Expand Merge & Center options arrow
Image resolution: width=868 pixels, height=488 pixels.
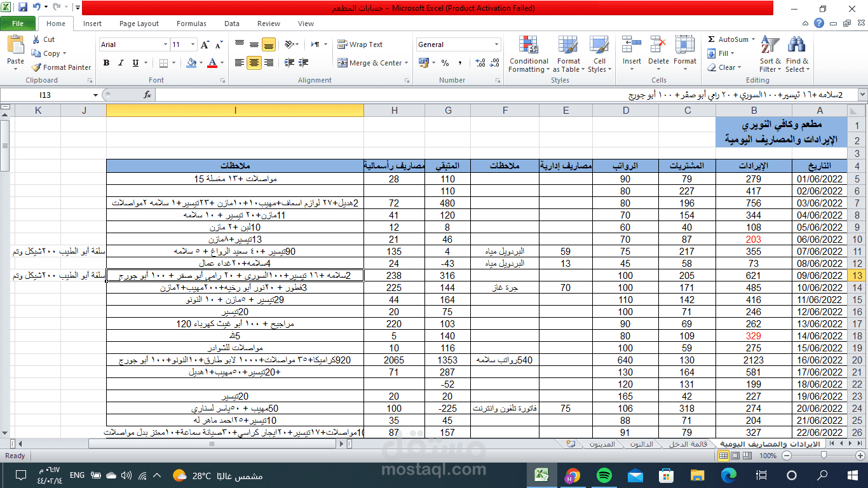(407, 63)
